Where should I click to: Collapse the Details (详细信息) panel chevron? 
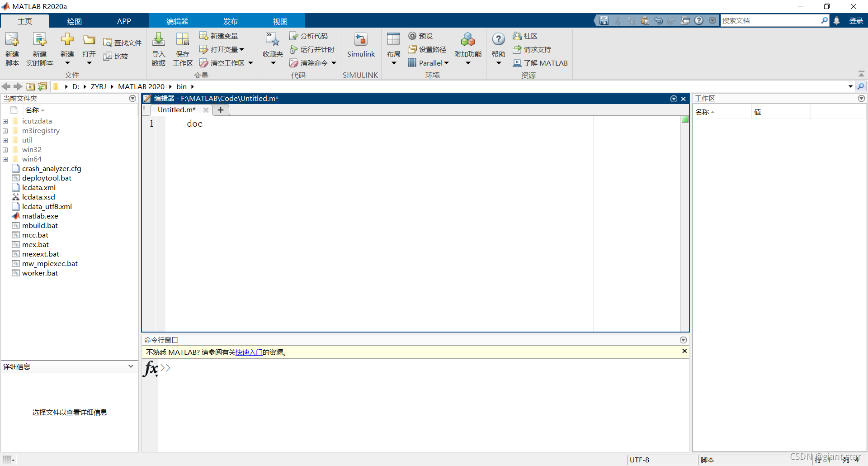click(131, 366)
